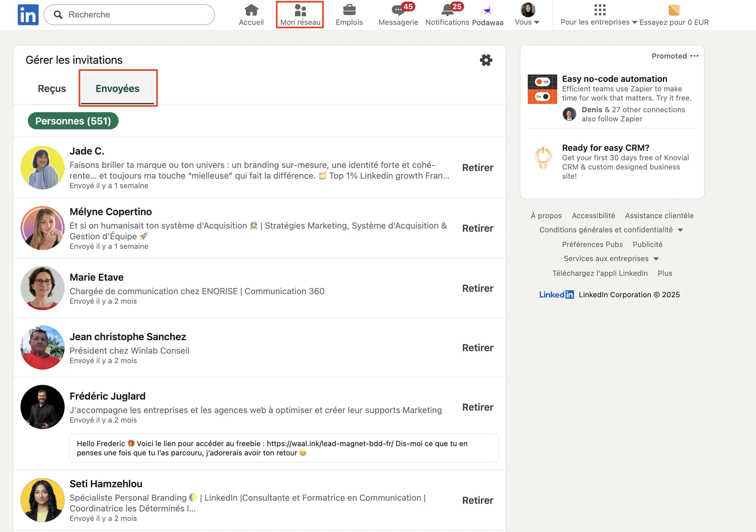Click the name Seti Hamzehlou
This screenshot has width=756, height=532.
(x=106, y=484)
